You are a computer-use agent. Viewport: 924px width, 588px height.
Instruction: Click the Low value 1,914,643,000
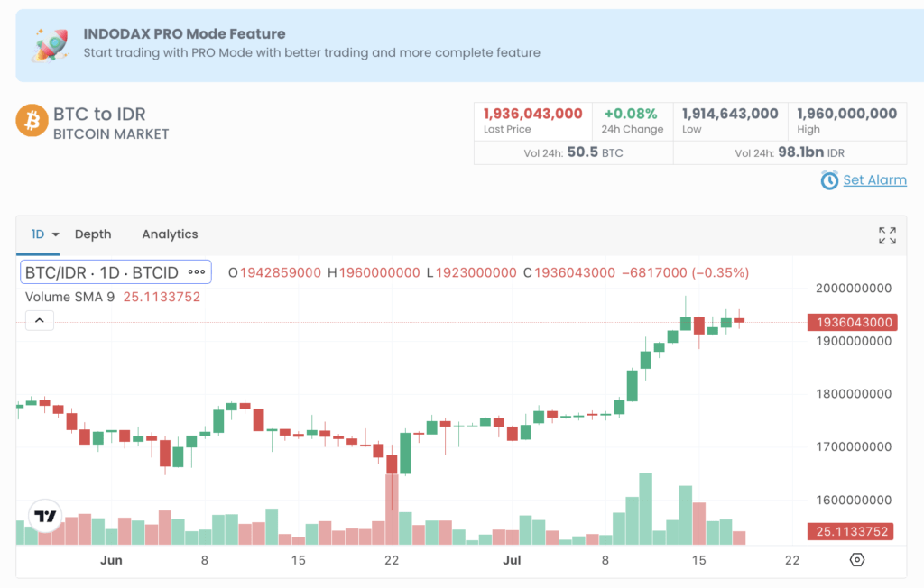click(730, 113)
